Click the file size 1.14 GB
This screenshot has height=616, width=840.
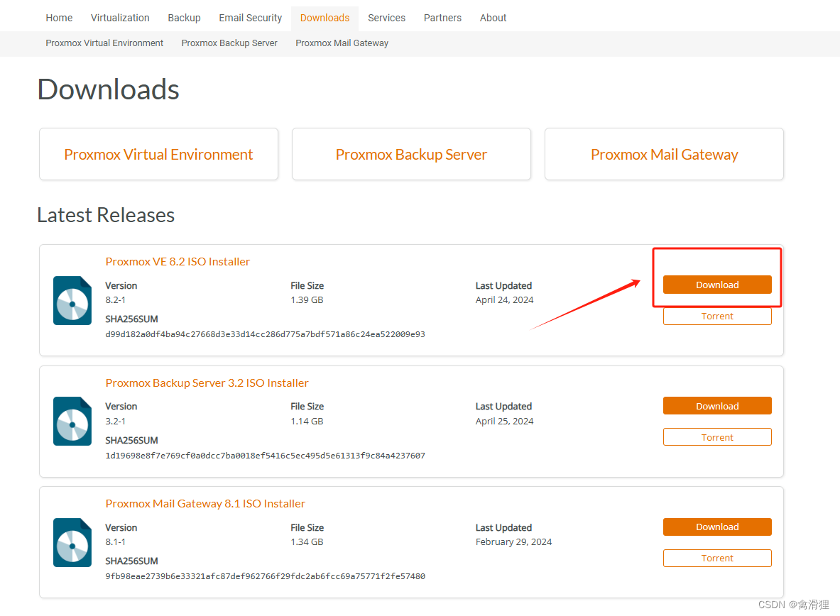(x=307, y=421)
